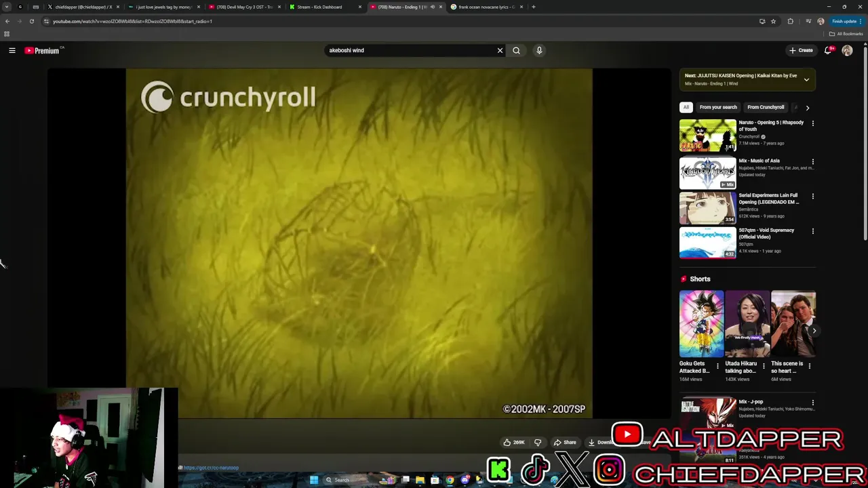Select the From Crunchyroll chip
Viewport: 868px width, 488px height.
coord(766,107)
